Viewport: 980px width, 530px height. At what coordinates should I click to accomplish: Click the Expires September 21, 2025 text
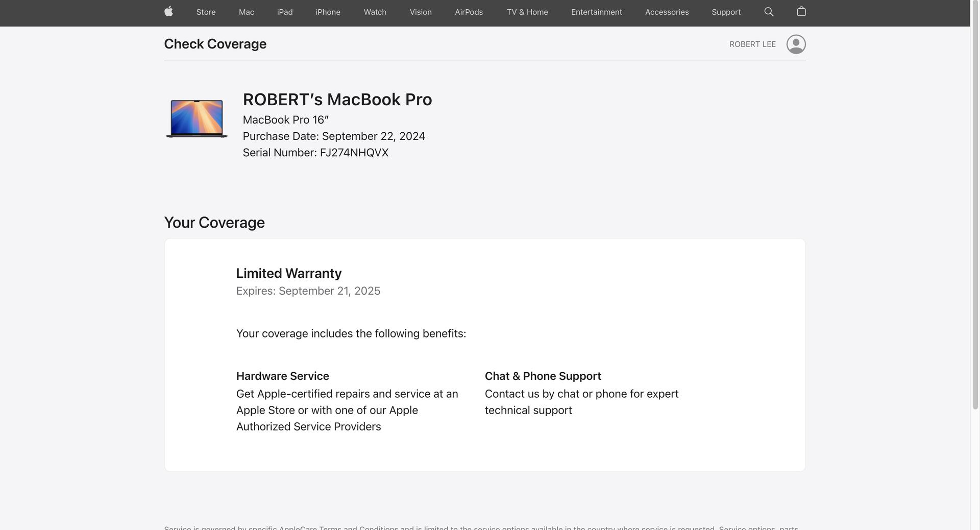click(308, 291)
